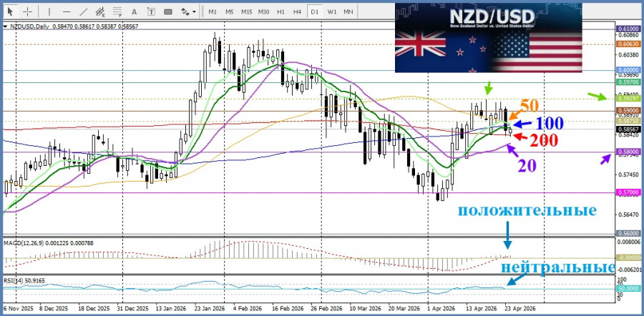This screenshot has width=644, height=316.
Task: Switch to H1 timeframe
Action: click(281, 12)
